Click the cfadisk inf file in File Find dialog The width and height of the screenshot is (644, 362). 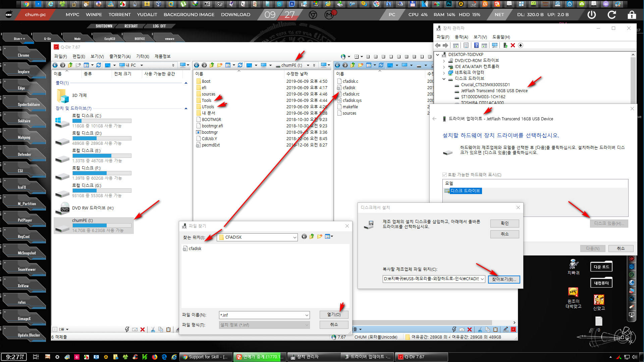tap(192, 248)
